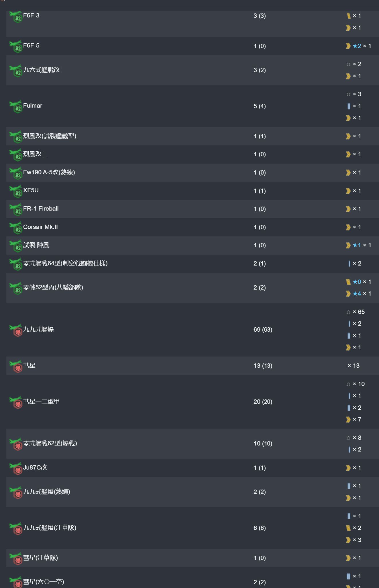Click the dive bomber icon beside 彗星(江草隊)
379x588 pixels.
pos(16,559)
